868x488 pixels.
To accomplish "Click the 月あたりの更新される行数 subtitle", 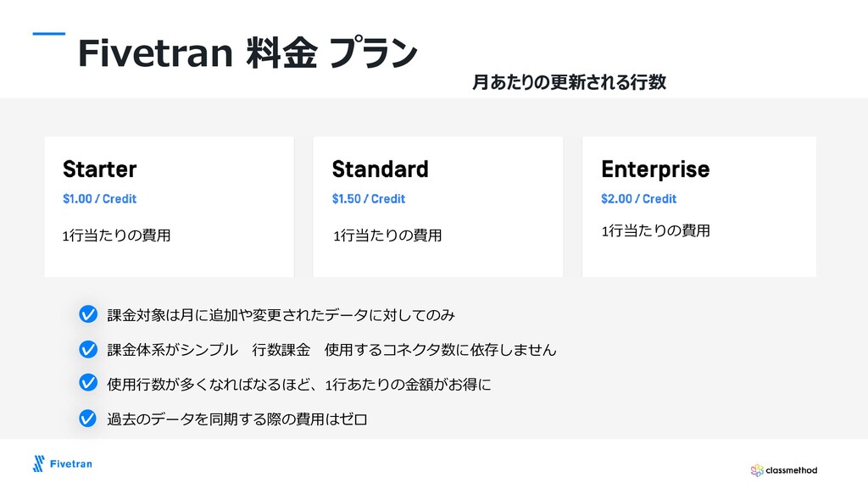I will pyautogui.click(x=569, y=82).
